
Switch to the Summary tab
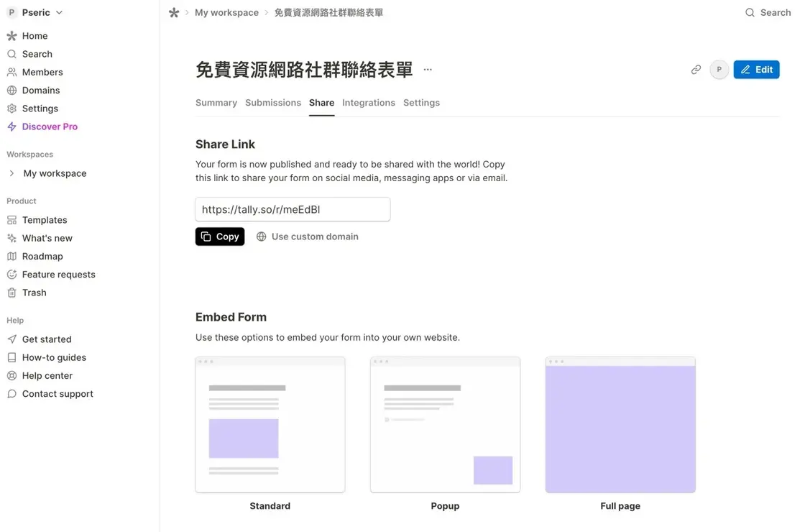click(x=216, y=103)
